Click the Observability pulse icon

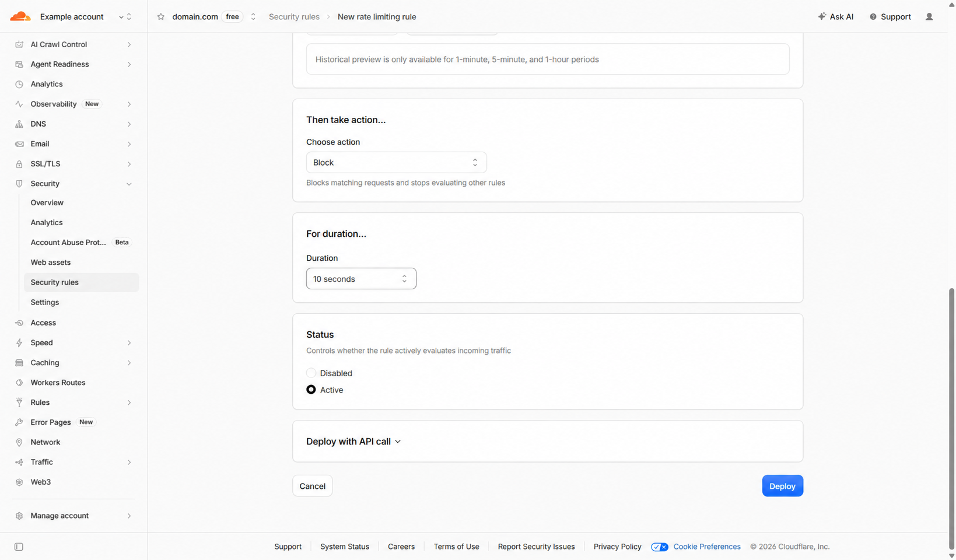pyautogui.click(x=19, y=104)
